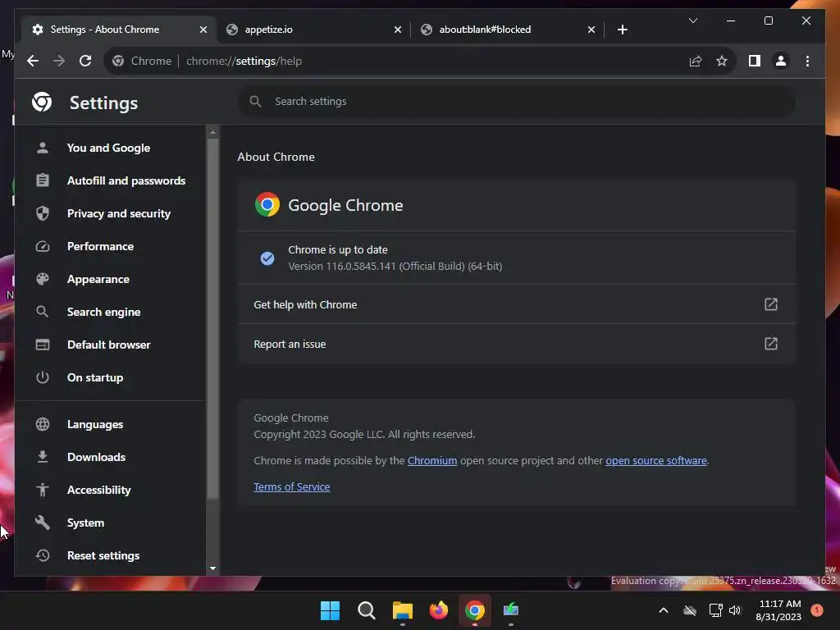Switch to the about:blank#blocked tab
The width and height of the screenshot is (840, 630).
tap(506, 30)
